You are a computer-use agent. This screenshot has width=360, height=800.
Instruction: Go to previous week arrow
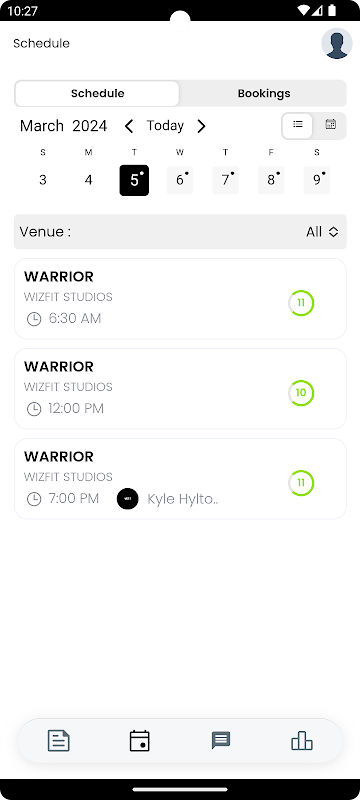tap(129, 126)
